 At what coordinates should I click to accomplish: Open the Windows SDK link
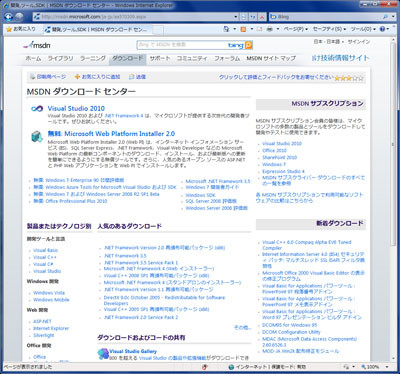pyautogui.click(x=200, y=195)
